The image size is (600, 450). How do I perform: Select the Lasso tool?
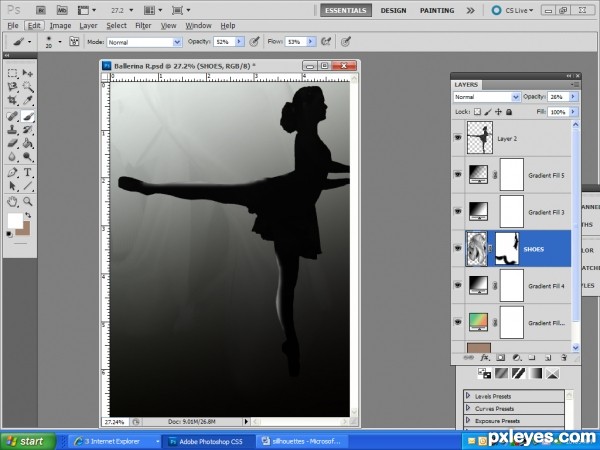click(x=13, y=87)
